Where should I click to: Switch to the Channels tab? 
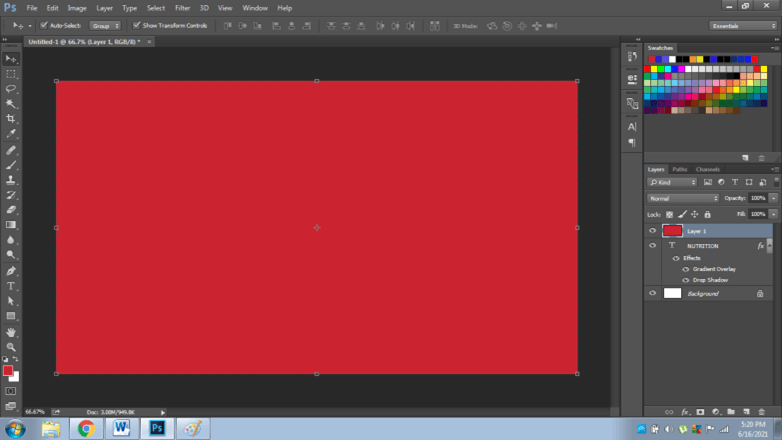[x=707, y=169]
